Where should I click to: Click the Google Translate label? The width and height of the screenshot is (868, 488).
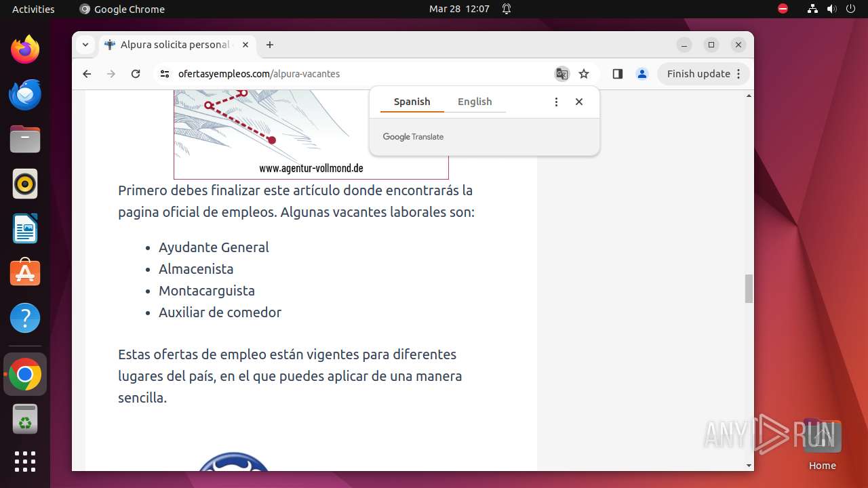click(x=413, y=137)
